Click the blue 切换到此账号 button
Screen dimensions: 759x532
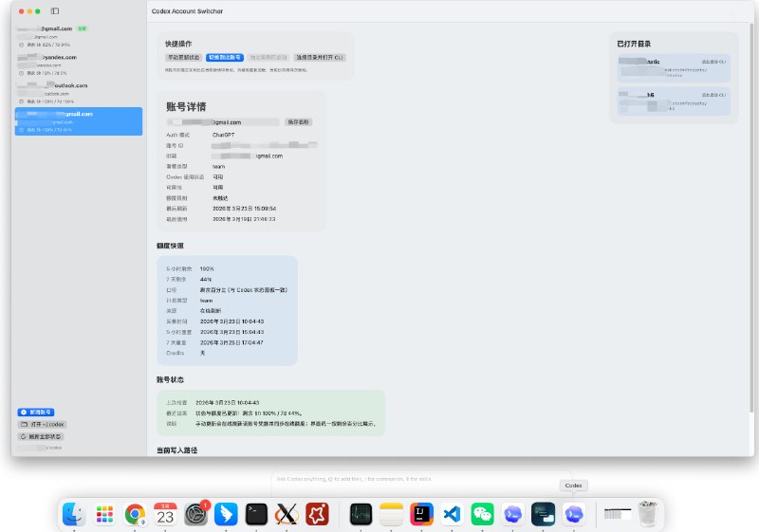(x=225, y=58)
